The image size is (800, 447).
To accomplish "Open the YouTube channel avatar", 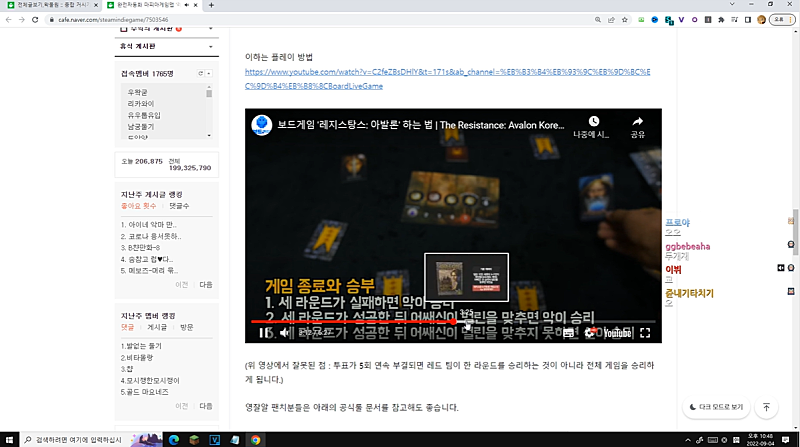I will tap(262, 125).
